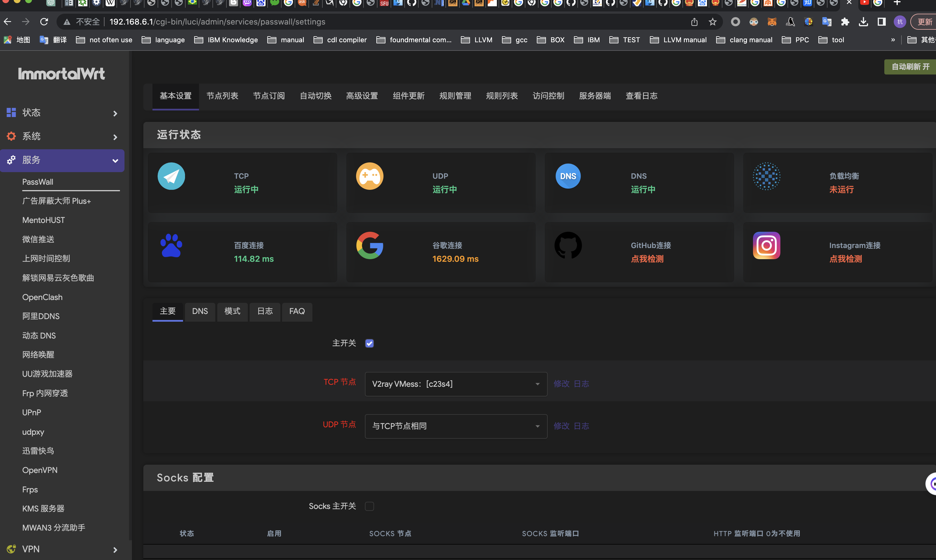Viewport: 936px width, 560px height.
Task: Disable the 主开关 main switch checkbox
Action: [x=369, y=343]
